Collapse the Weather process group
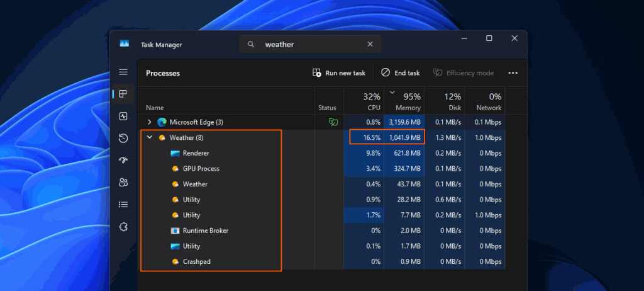Viewport: 644px width, 291px height. tap(150, 137)
